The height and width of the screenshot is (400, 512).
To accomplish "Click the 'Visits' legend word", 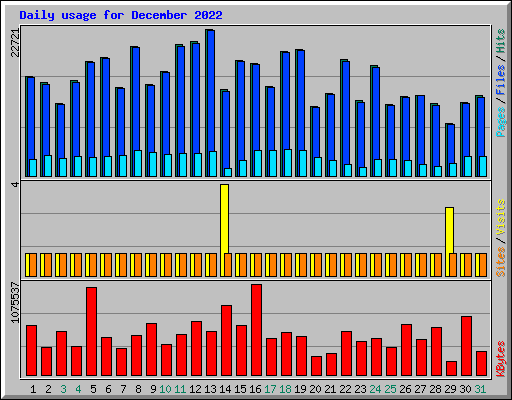I will click(501, 217).
